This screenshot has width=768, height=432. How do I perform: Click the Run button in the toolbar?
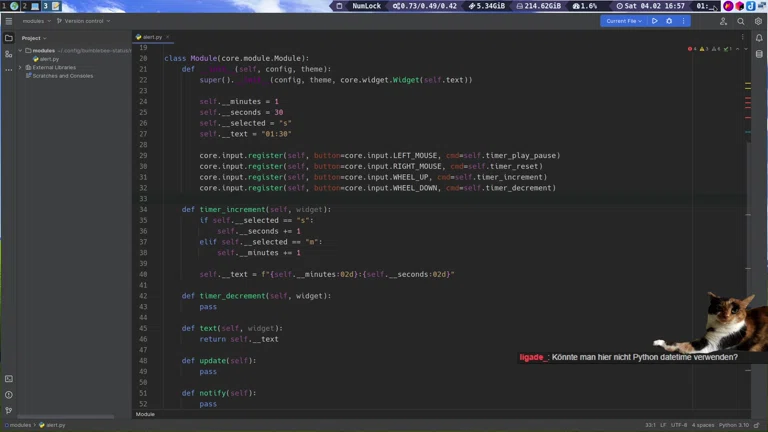pyautogui.click(x=655, y=21)
